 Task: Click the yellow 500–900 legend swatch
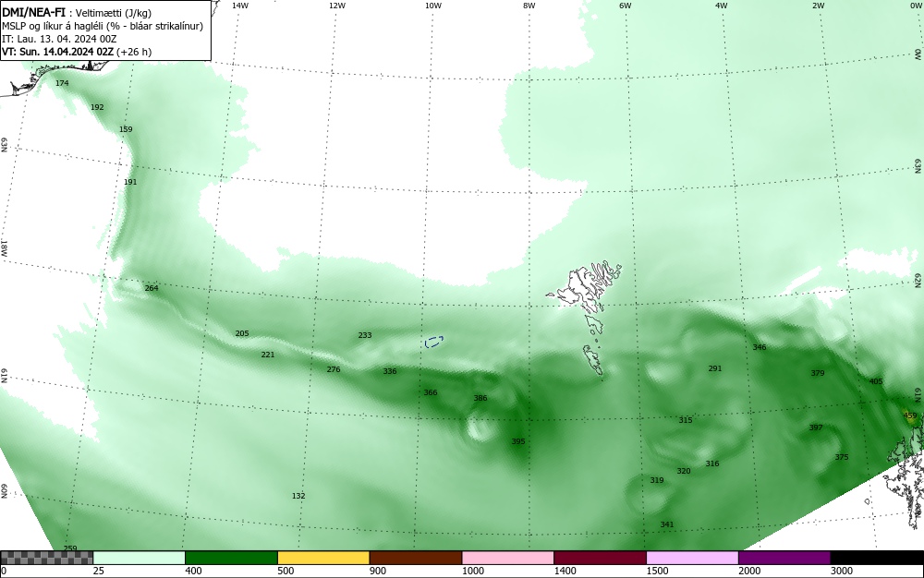tap(323, 558)
